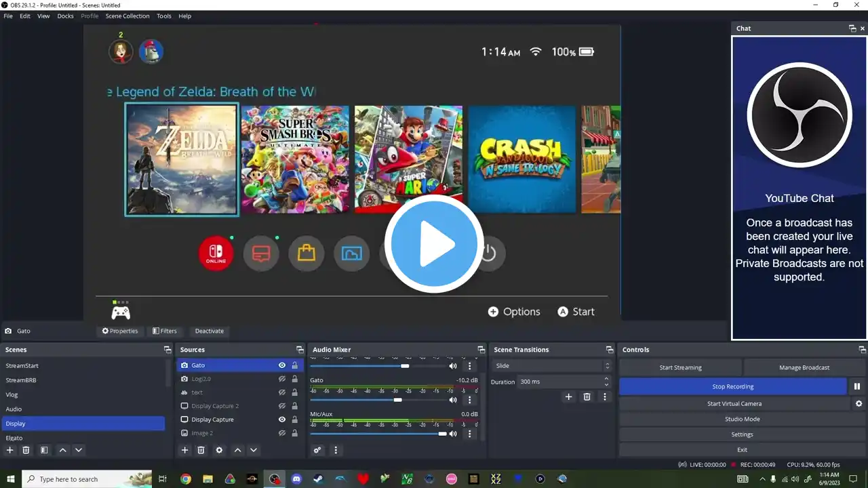Show the Logi2.0 source
The width and height of the screenshot is (868, 488).
282,379
